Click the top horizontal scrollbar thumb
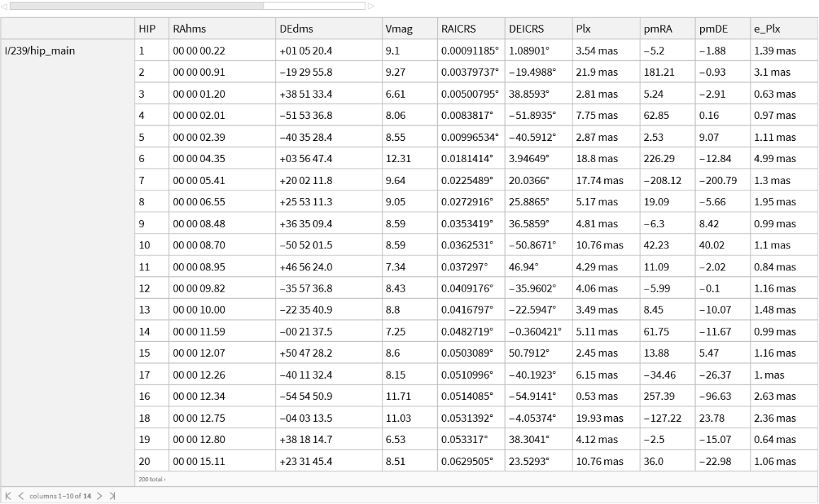 (x=136, y=6)
